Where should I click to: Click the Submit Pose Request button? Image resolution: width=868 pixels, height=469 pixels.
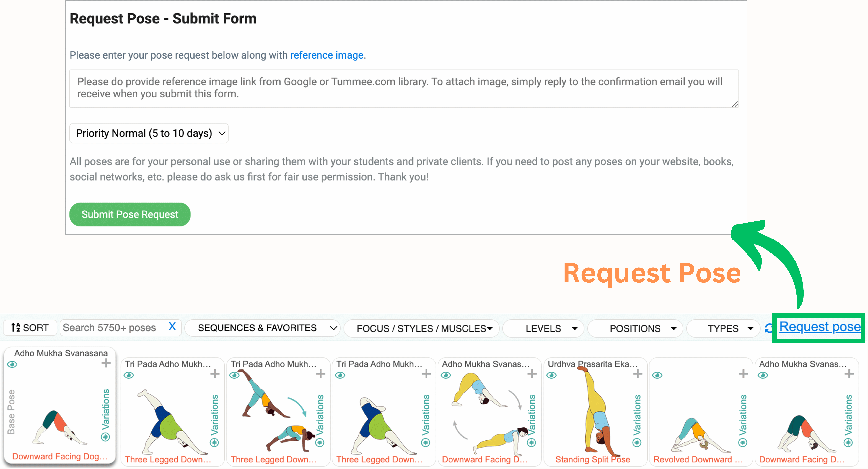130,214
